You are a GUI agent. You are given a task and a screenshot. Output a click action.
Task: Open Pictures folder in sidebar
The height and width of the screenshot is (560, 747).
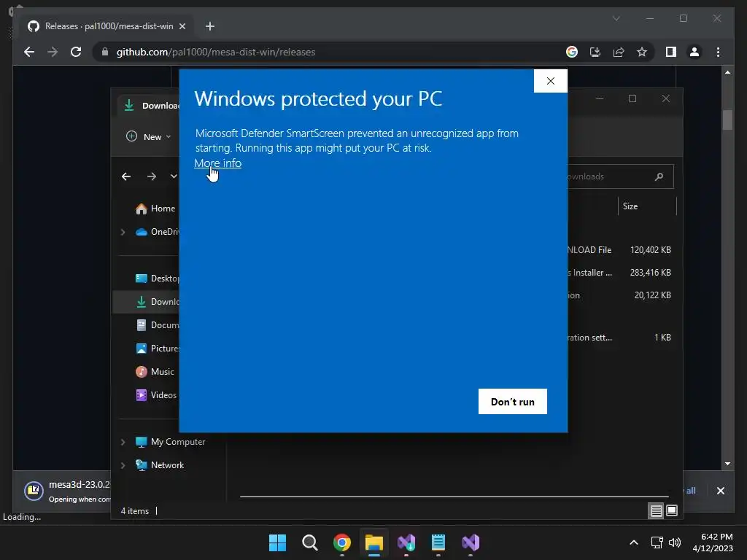[x=158, y=349]
